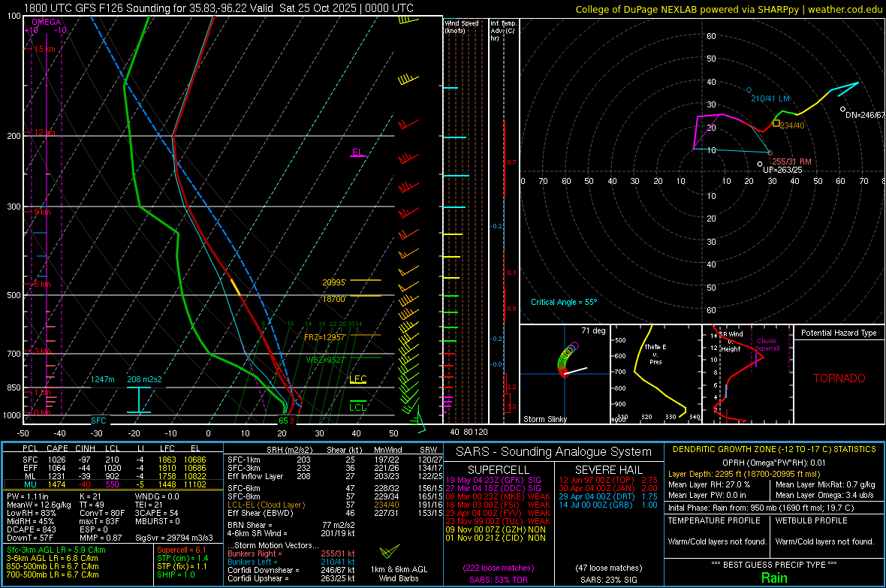Click the 19 May 04 23Z (GFK) SIG analogue

[493, 480]
